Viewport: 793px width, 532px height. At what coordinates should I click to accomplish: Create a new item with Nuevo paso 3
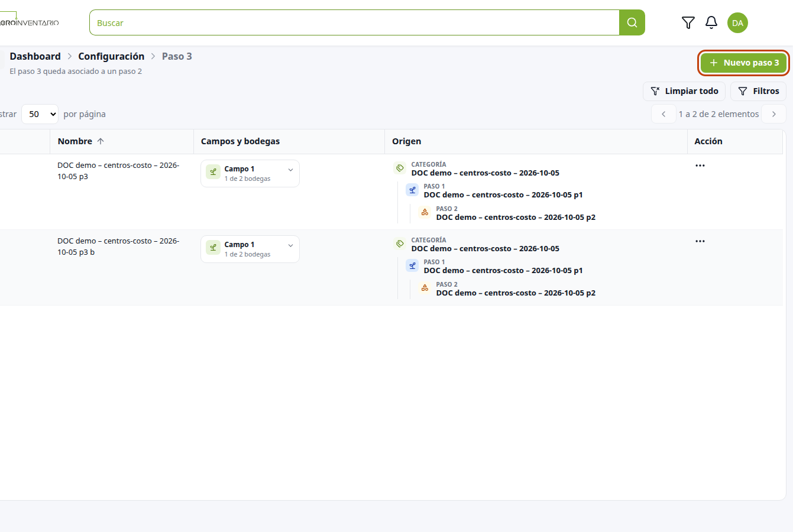click(x=744, y=63)
